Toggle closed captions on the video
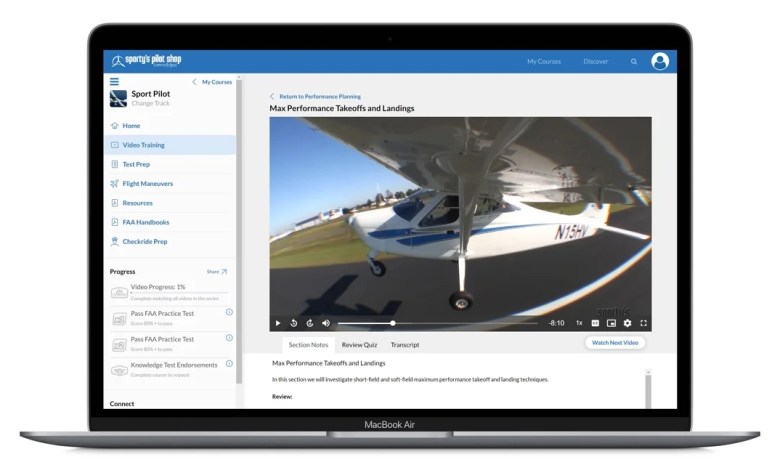This screenshot has height=470, width=780. coord(595,323)
